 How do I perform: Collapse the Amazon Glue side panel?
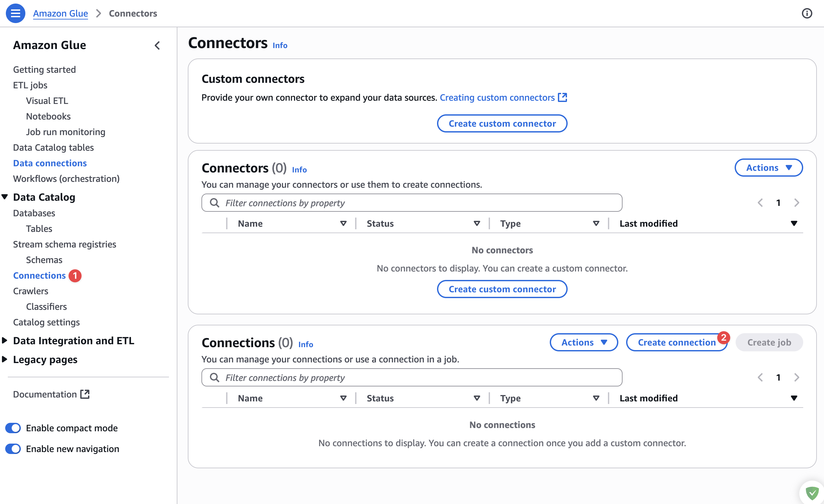click(x=157, y=45)
